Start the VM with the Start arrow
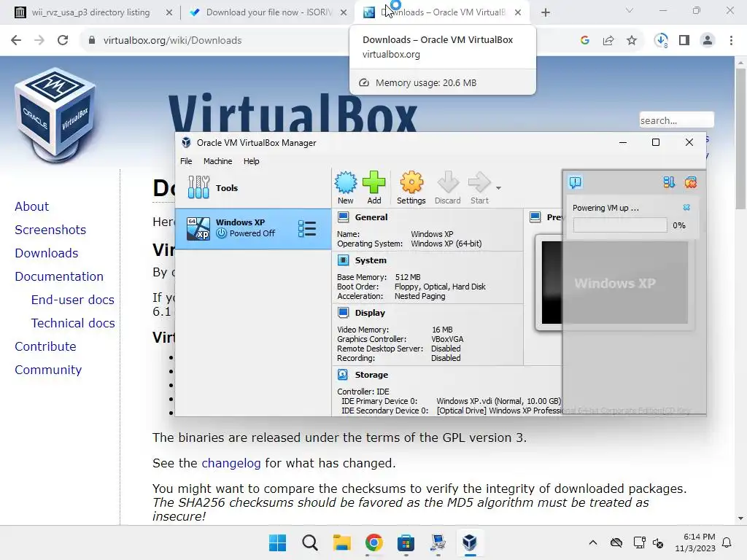Viewport: 747px width, 560px height. 479,187
